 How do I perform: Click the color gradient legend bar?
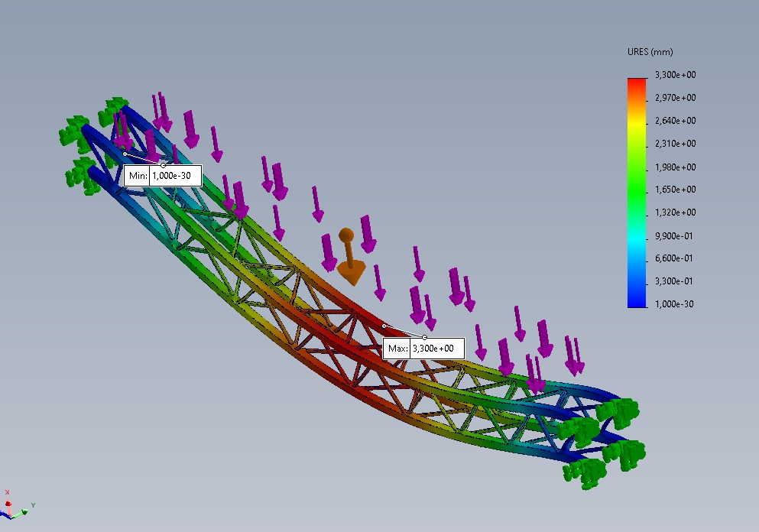point(637,193)
